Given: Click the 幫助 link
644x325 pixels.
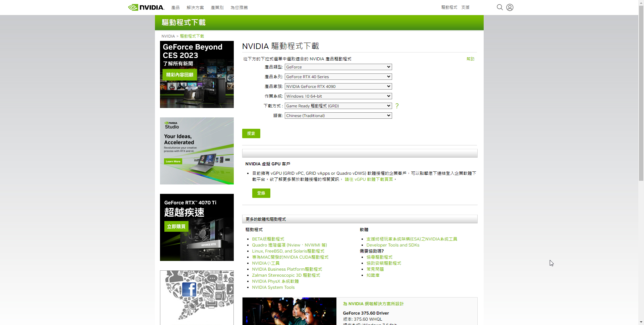Looking at the screenshot, I should (x=471, y=59).
